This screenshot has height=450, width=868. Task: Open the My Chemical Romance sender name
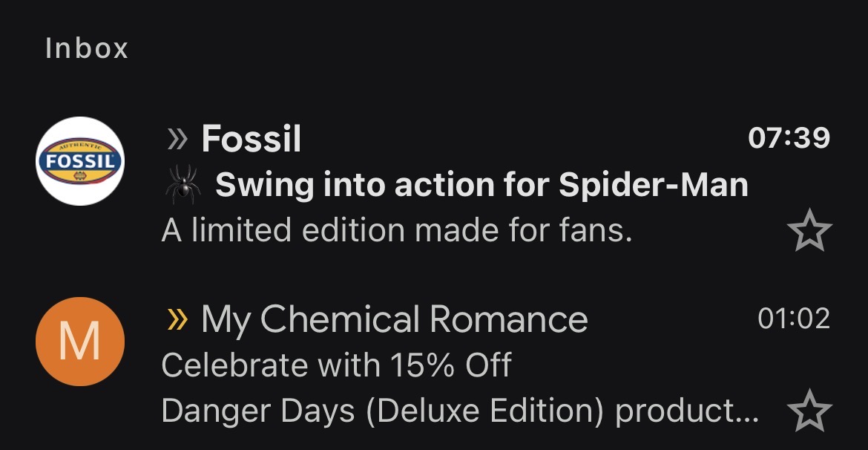tap(394, 320)
